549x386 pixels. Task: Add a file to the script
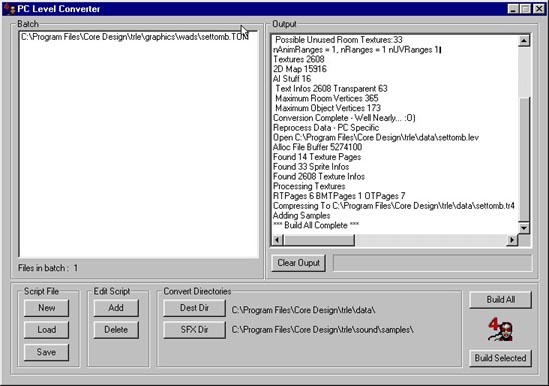116,308
